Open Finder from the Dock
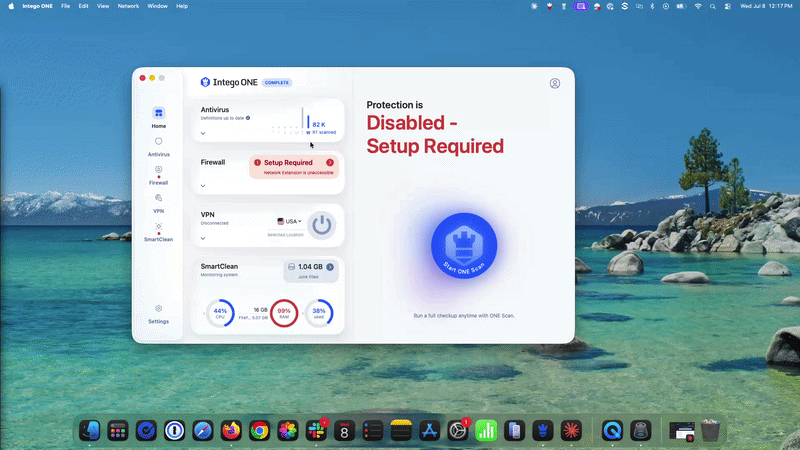This screenshot has width=800, height=450. 89,431
